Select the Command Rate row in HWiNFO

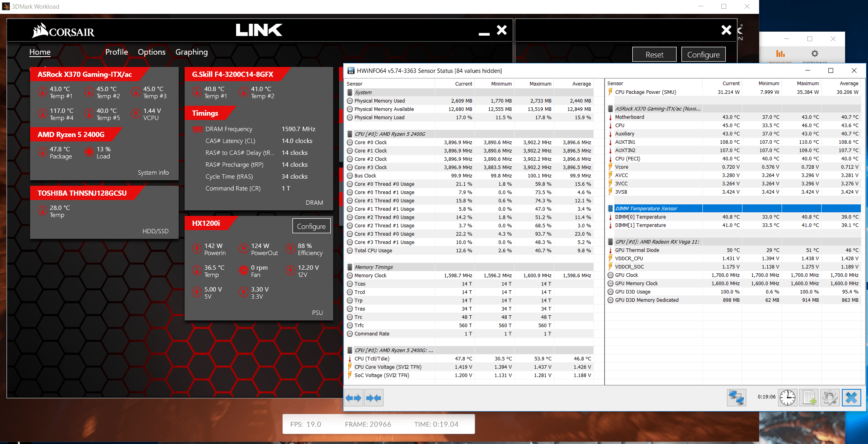coord(470,333)
